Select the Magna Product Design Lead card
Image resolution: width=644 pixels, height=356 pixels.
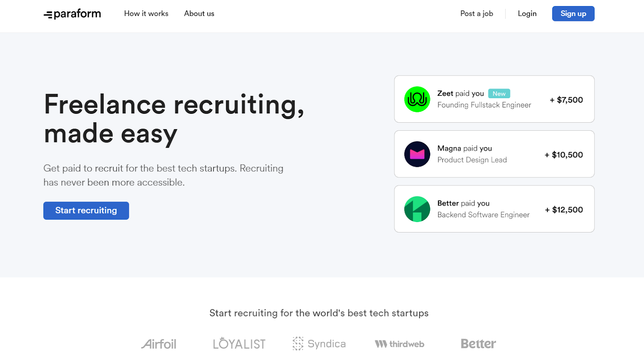click(494, 154)
